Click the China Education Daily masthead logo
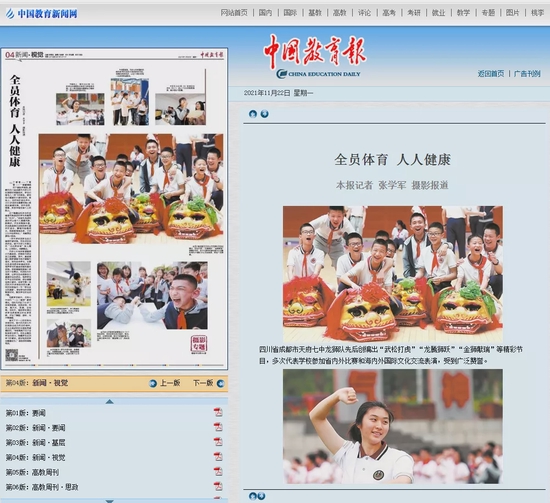Screen dimensions: 550x503 316,56
